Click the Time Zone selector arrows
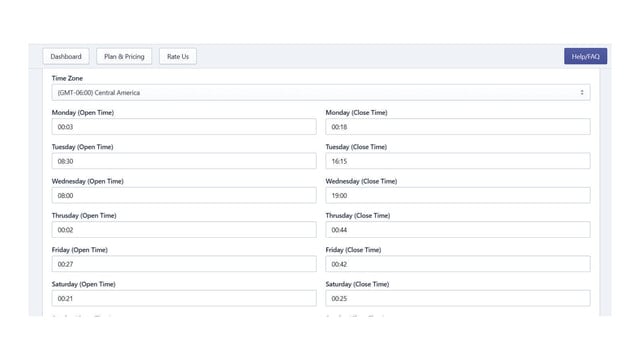The width and height of the screenshot is (640, 360). tap(582, 93)
